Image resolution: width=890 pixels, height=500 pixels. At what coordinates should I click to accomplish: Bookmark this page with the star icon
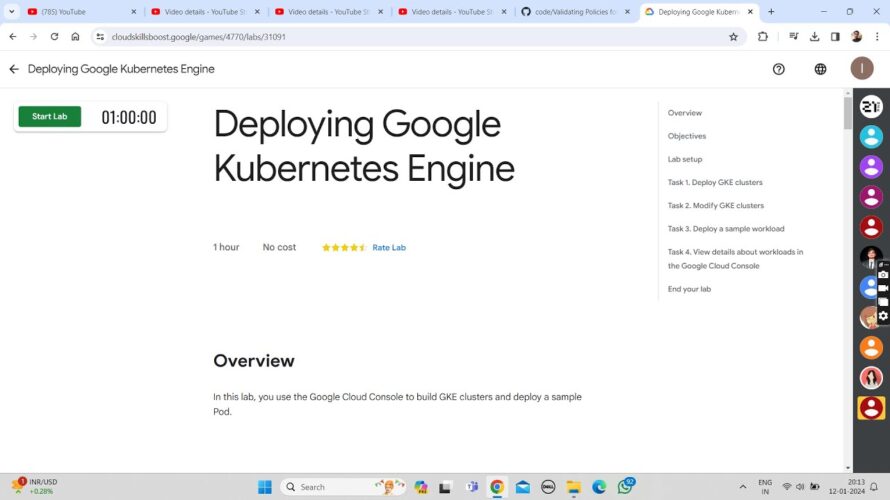(733, 36)
